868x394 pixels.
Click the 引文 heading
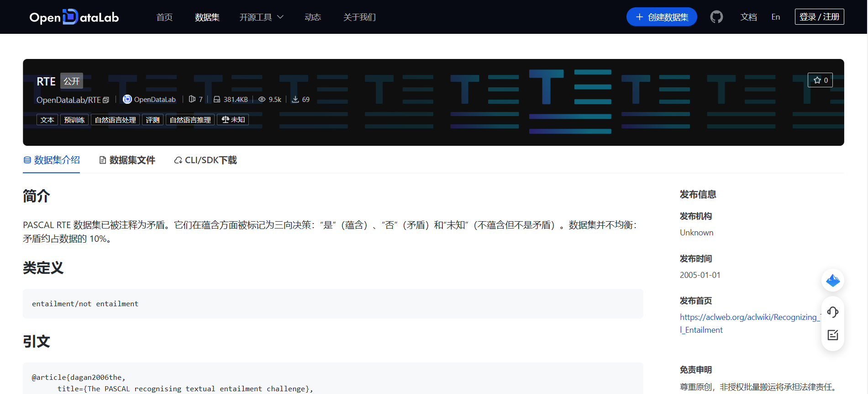37,341
